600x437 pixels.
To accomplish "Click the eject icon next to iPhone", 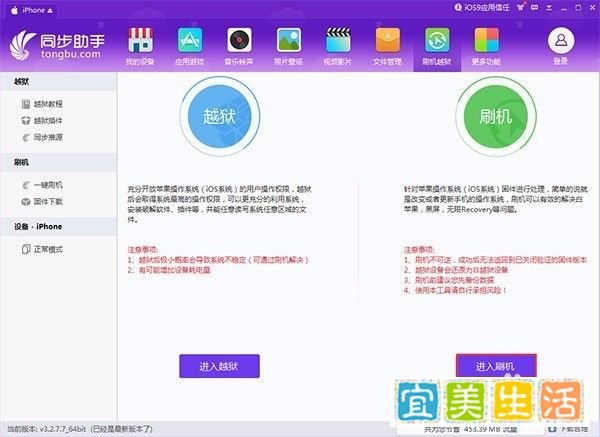I will [50, 11].
